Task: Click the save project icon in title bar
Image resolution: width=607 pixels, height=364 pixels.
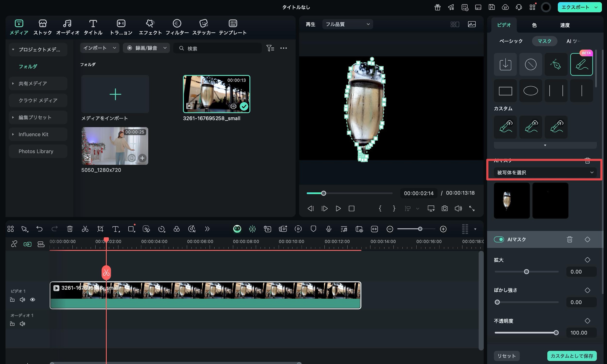Action: click(491, 7)
